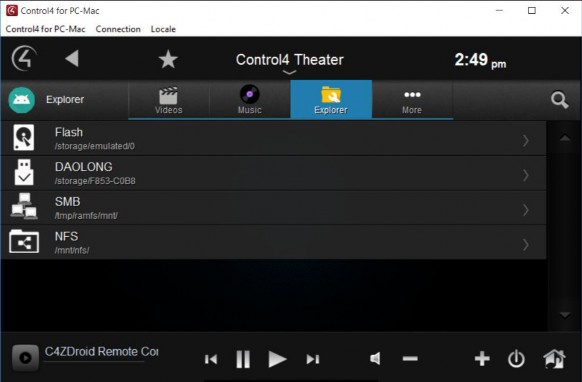
Task: Open search with the magnifier icon
Action: coord(559,99)
